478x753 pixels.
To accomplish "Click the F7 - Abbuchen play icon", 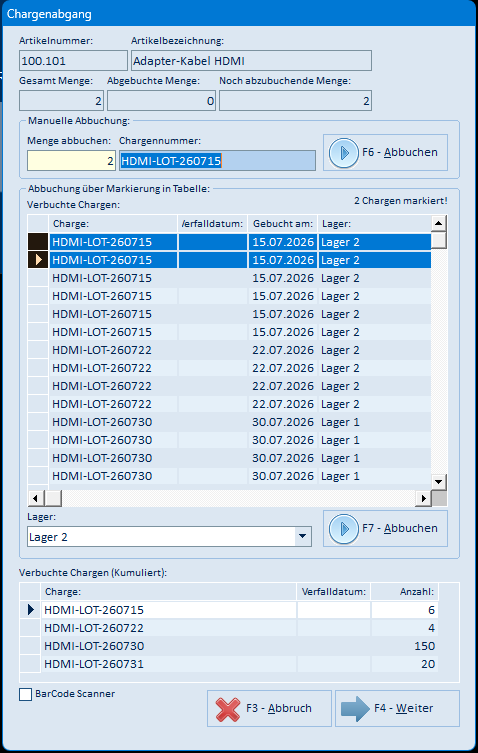I will (343, 529).
